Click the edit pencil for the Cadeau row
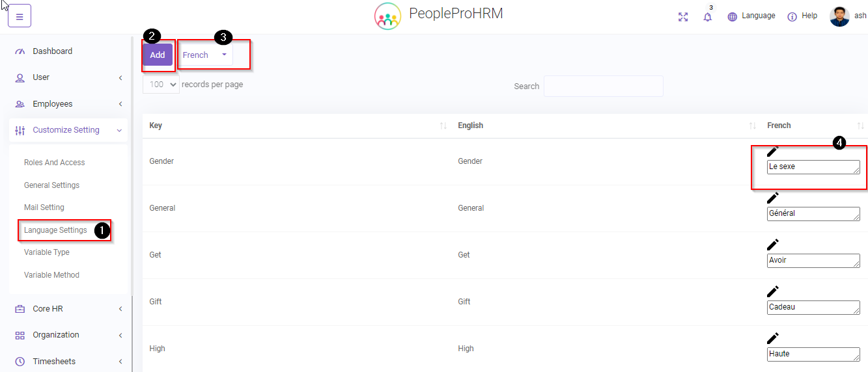This screenshot has height=372, width=868. click(x=773, y=291)
